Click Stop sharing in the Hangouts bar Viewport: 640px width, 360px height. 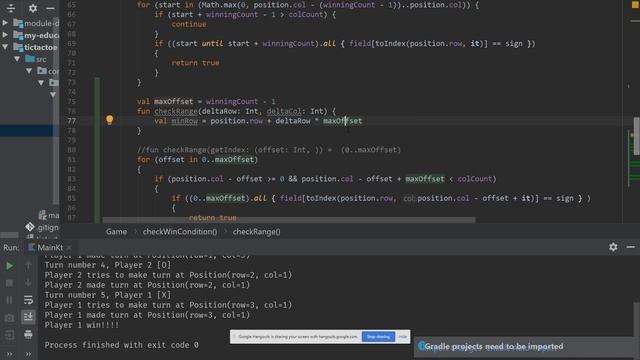pyautogui.click(x=378, y=337)
